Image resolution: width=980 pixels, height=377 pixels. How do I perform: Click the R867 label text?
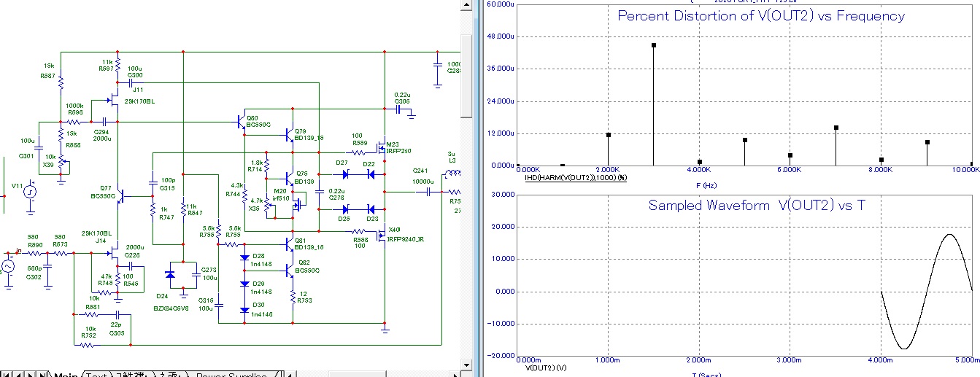(47, 75)
